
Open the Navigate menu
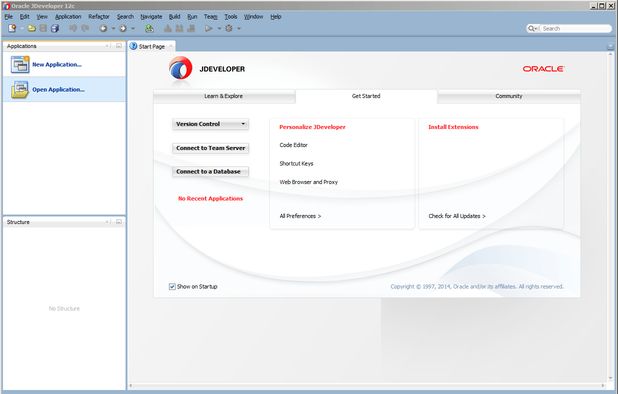(151, 17)
